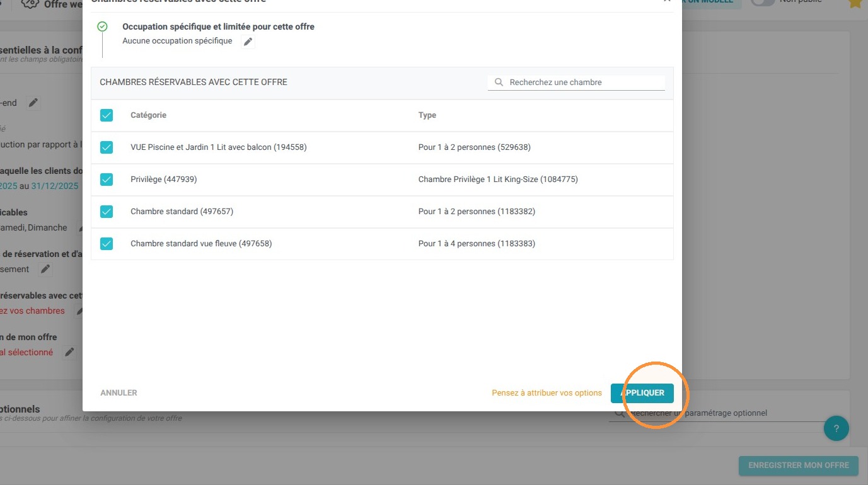Click APPLIQUER to apply room selection
The image size is (868, 485).
[x=642, y=393]
